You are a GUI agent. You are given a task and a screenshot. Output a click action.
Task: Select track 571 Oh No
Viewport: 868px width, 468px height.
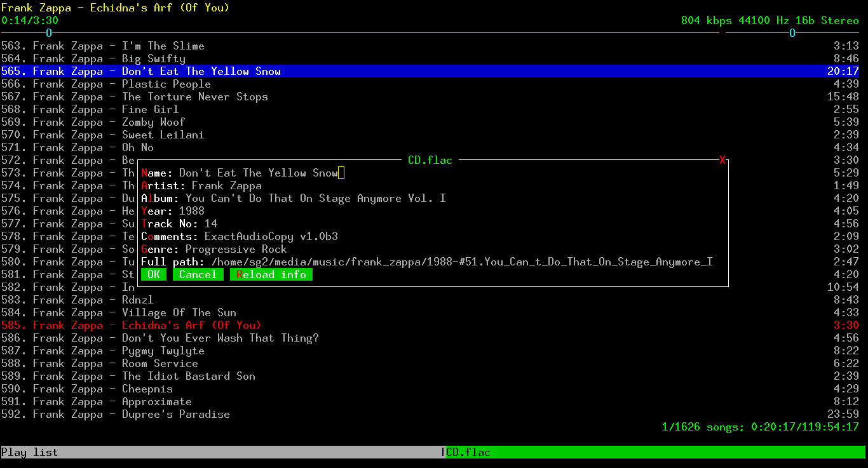click(430, 147)
